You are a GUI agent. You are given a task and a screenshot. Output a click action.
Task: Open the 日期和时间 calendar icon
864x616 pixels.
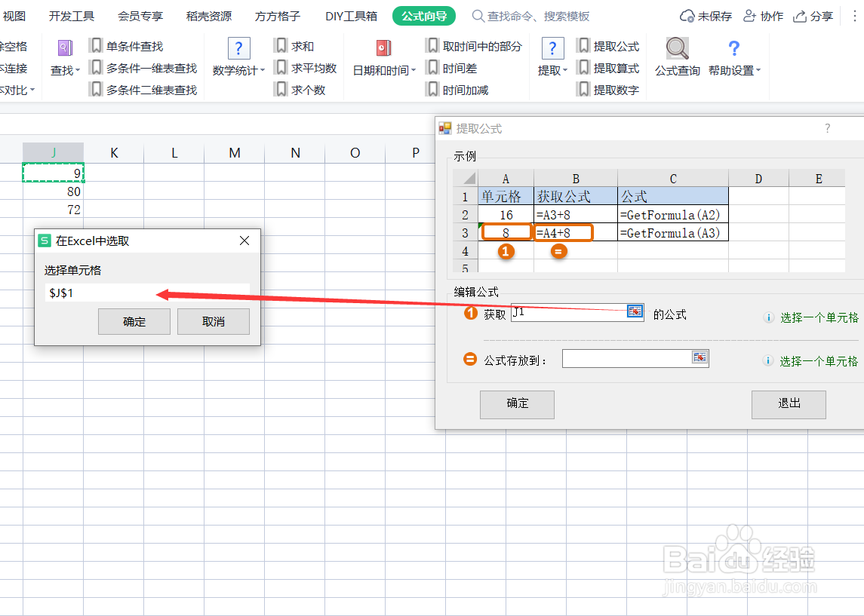(x=383, y=48)
